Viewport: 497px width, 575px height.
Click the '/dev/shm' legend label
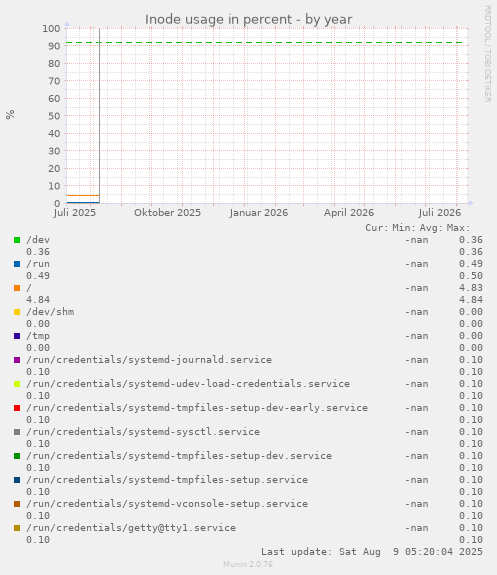50,312
